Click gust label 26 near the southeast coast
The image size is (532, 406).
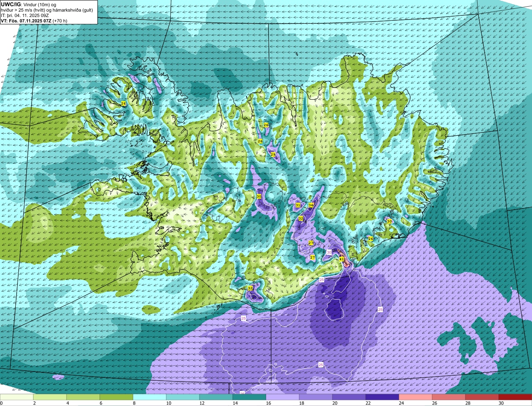click(x=371, y=239)
